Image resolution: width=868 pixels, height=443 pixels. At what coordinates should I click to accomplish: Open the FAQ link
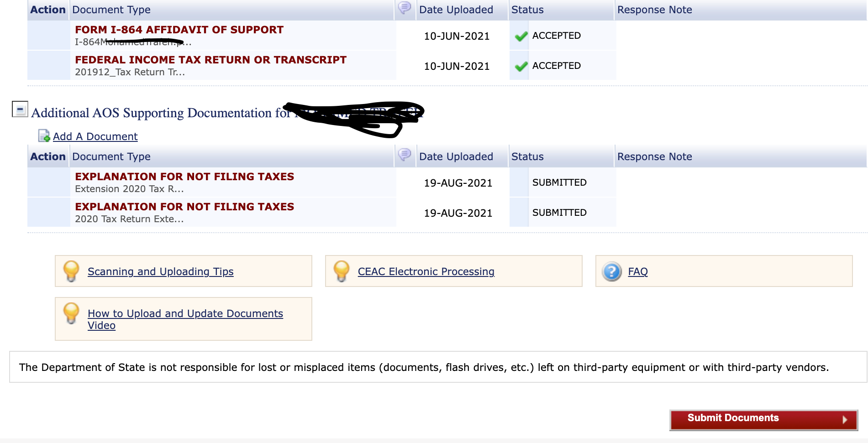coord(638,271)
